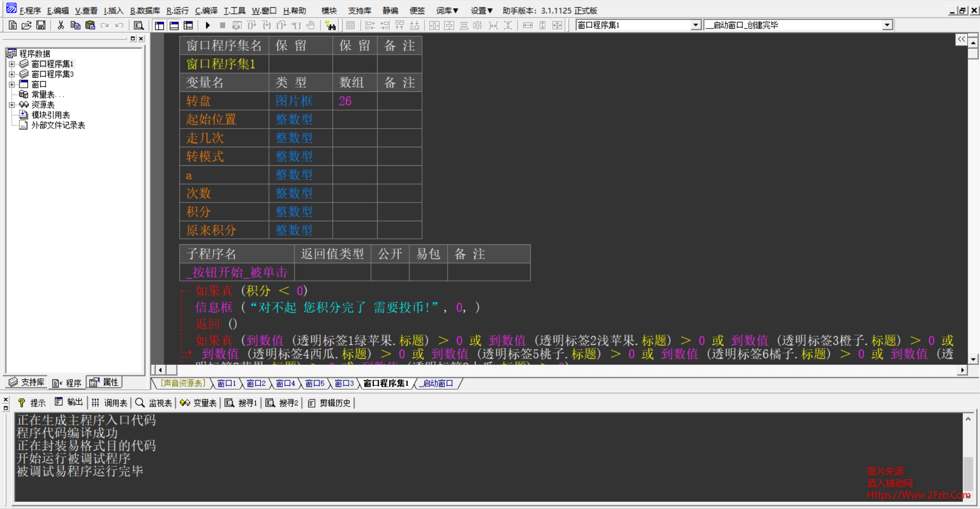
Task: Toggle the work folder panel layout icon
Action: tap(160, 25)
